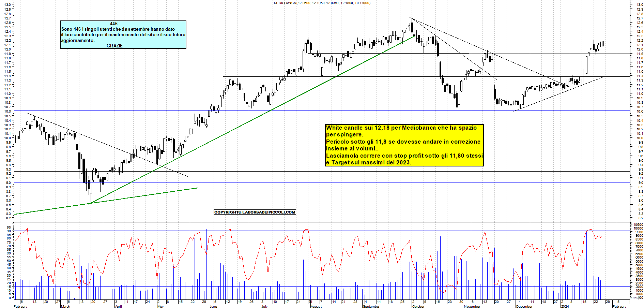Click the '8000' value on the volume scale
This screenshot has height=308, width=644.
pyautogui.click(x=639, y=243)
